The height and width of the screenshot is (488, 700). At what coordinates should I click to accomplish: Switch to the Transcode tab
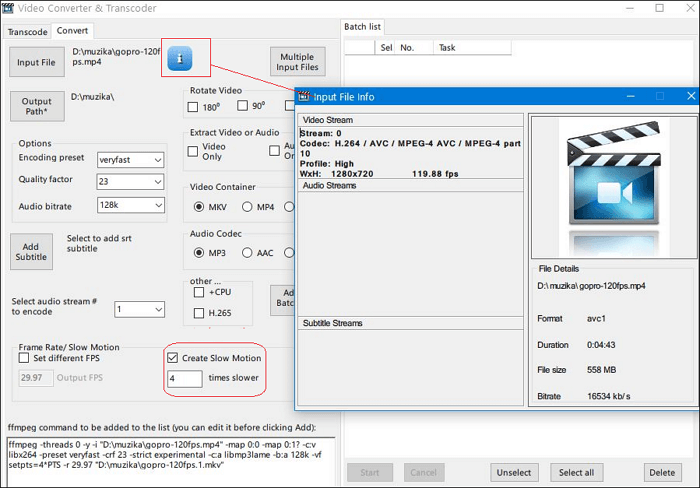coord(27,31)
